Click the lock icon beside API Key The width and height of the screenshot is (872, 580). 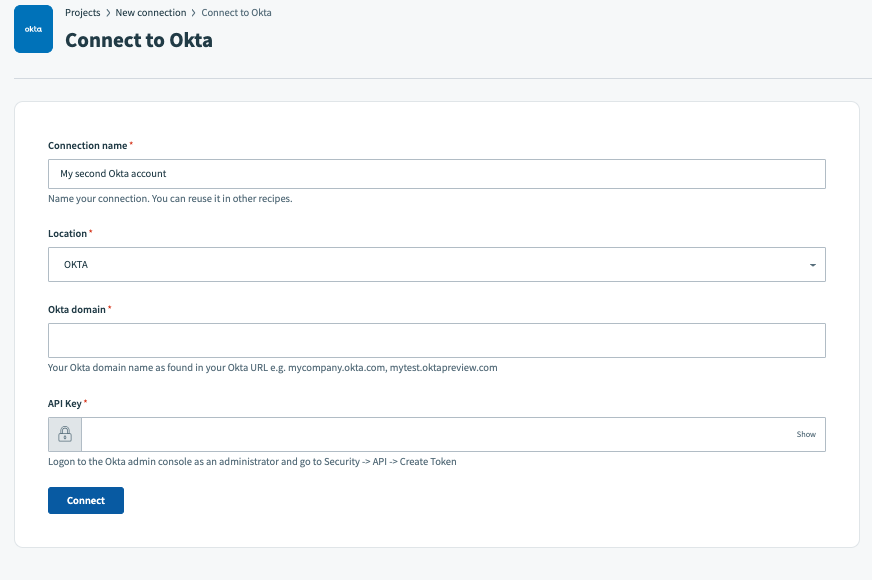tap(65, 434)
